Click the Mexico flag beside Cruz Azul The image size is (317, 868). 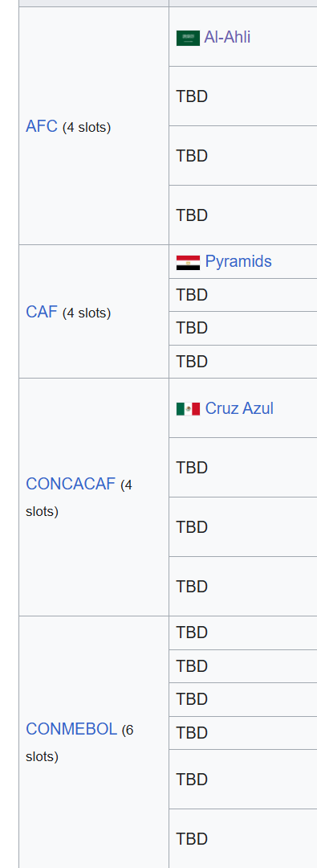coord(188,409)
